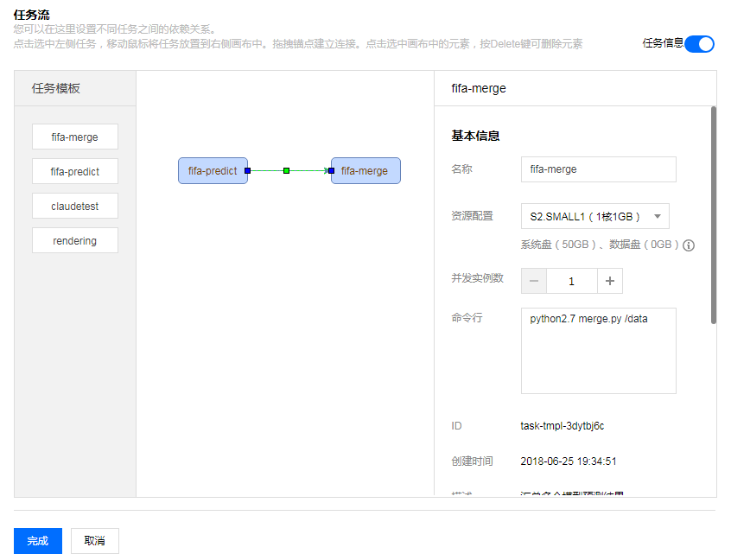Viewport: 731px width, 560px height.
Task: Decrease concurrent instance count
Action: coord(534,281)
